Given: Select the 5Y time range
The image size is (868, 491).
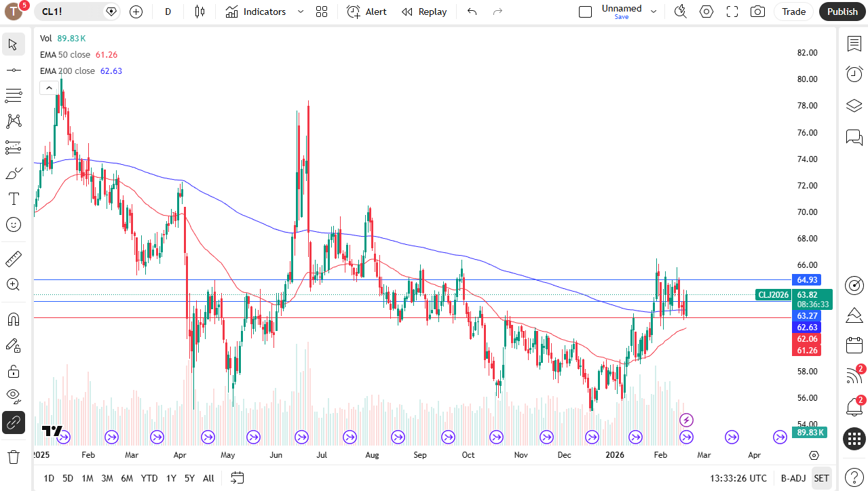Looking at the screenshot, I should (x=189, y=478).
